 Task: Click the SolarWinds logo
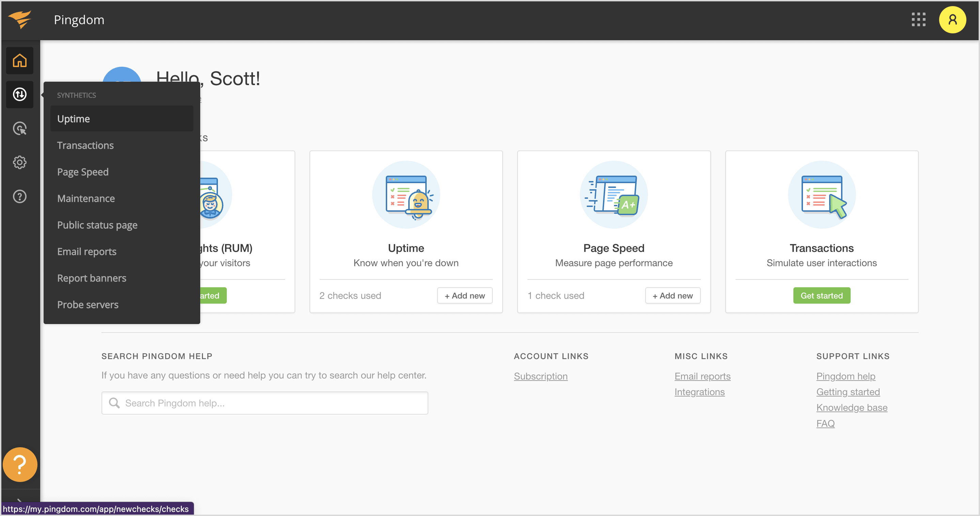pos(19,20)
